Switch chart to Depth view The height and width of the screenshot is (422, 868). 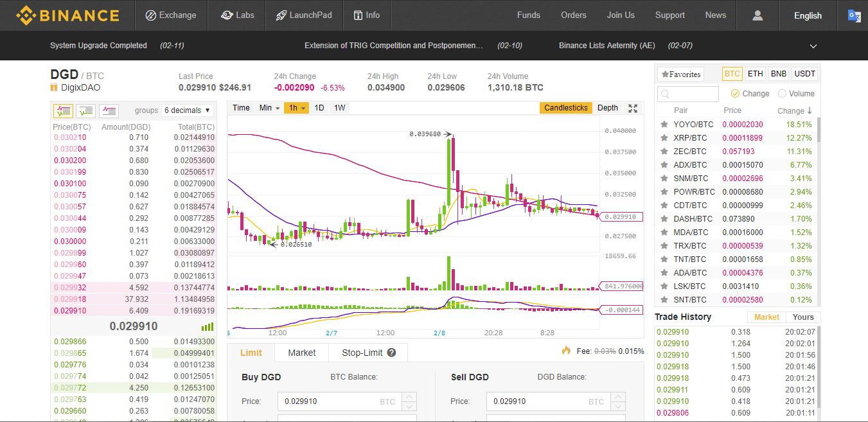pyautogui.click(x=608, y=108)
